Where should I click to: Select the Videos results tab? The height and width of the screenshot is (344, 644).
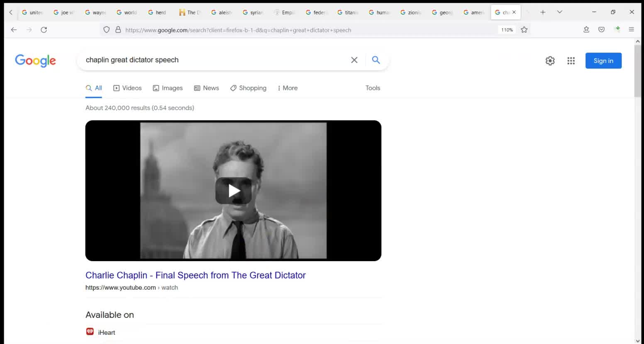point(127,88)
